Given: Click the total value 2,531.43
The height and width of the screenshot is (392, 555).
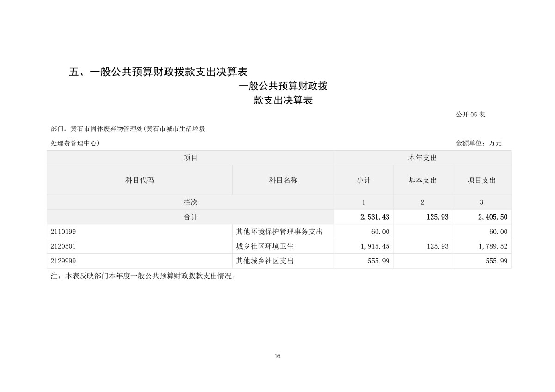Looking at the screenshot, I should [375, 217].
